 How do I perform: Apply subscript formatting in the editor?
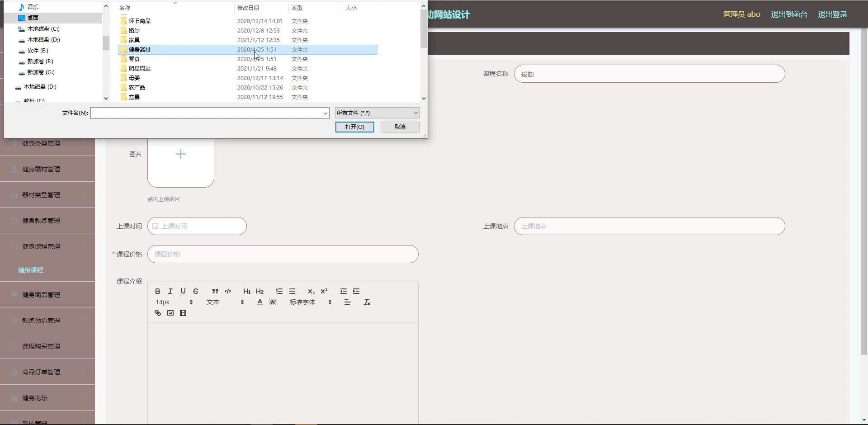click(x=311, y=291)
